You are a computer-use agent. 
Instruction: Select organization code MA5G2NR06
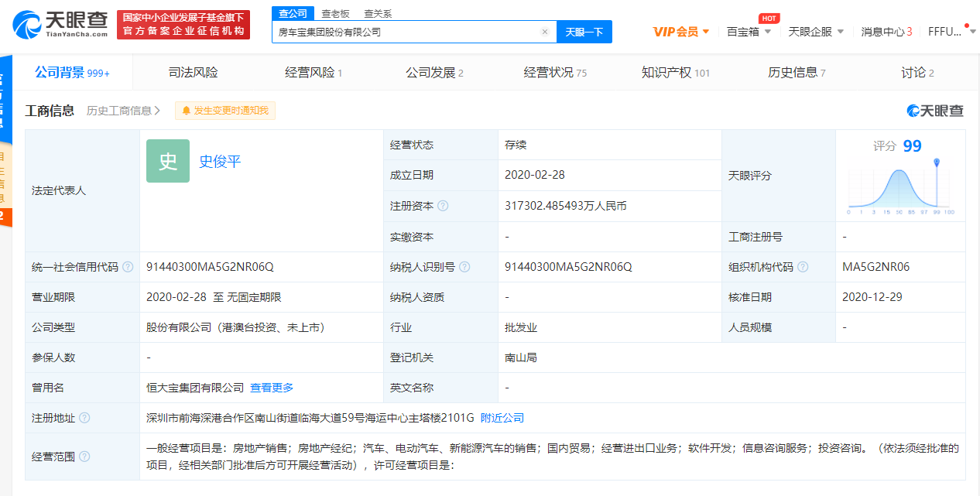[x=876, y=267]
